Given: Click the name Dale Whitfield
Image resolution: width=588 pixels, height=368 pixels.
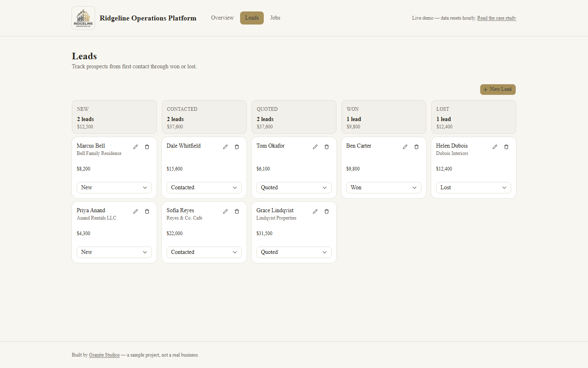Looking at the screenshot, I should tap(183, 146).
